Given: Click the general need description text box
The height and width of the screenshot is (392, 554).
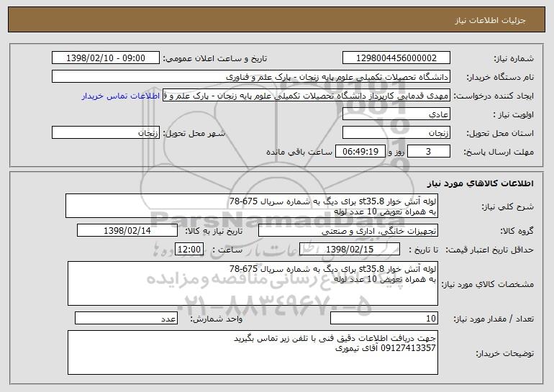Looking at the screenshot, I should (x=252, y=206).
